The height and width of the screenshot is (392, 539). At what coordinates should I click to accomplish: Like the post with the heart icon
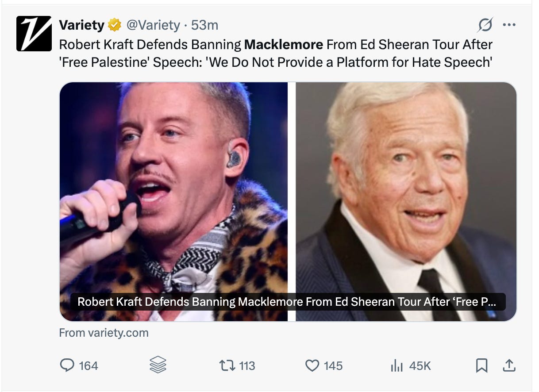312,365
